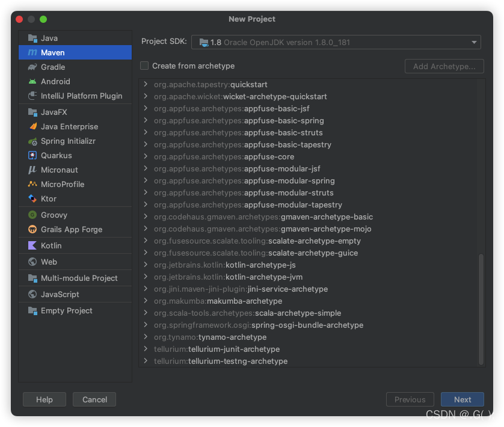The image size is (504, 427).
Task: Click the Previous button
Action: coord(410,399)
